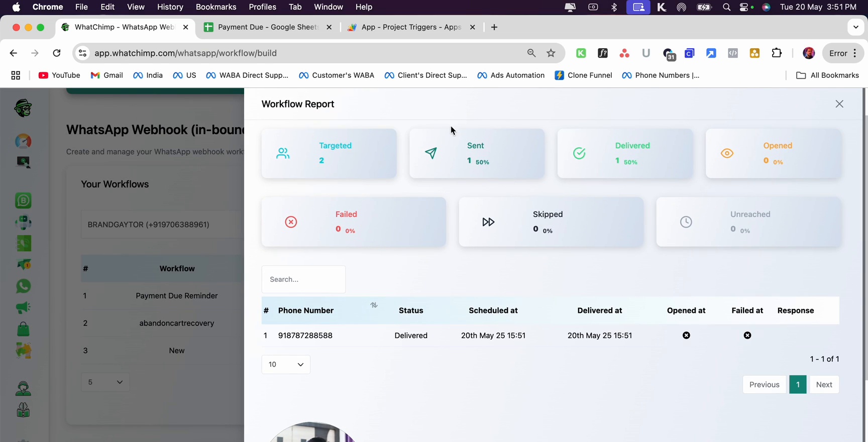Select page 1 in pagination
The height and width of the screenshot is (442, 868).
pyautogui.click(x=798, y=385)
